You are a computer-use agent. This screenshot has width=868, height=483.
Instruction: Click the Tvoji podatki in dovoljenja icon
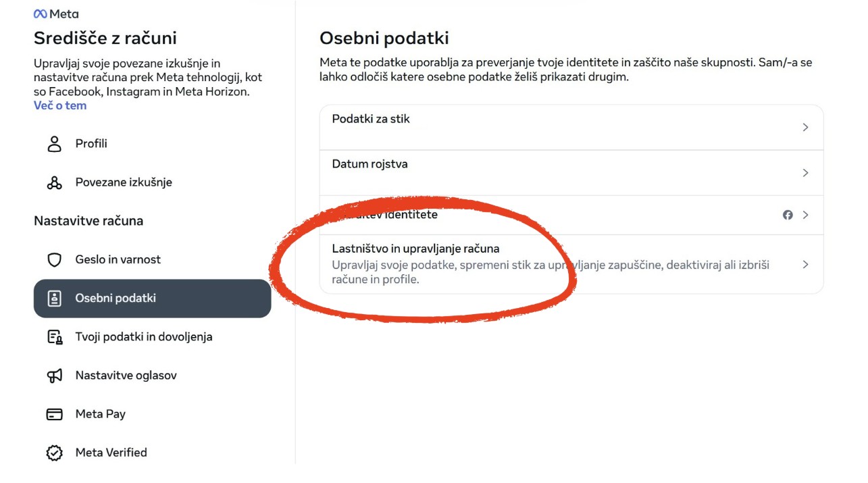[54, 337]
